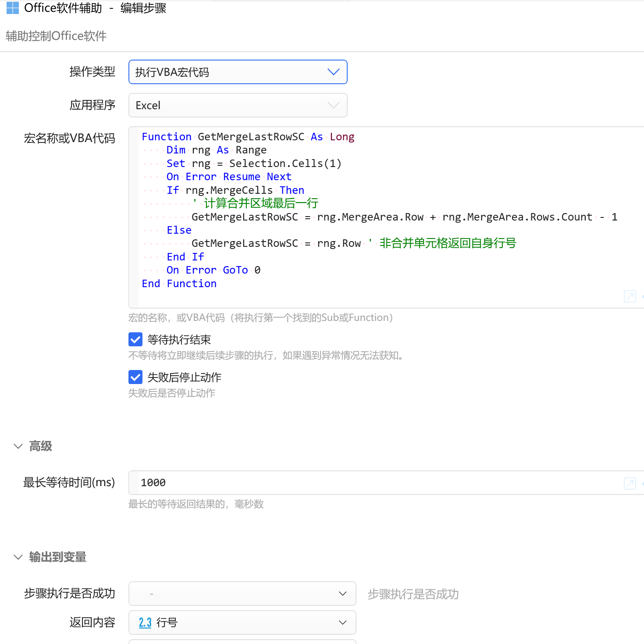Collapse the 高级 section
Viewport: 644px width, 644px height.
[18, 446]
